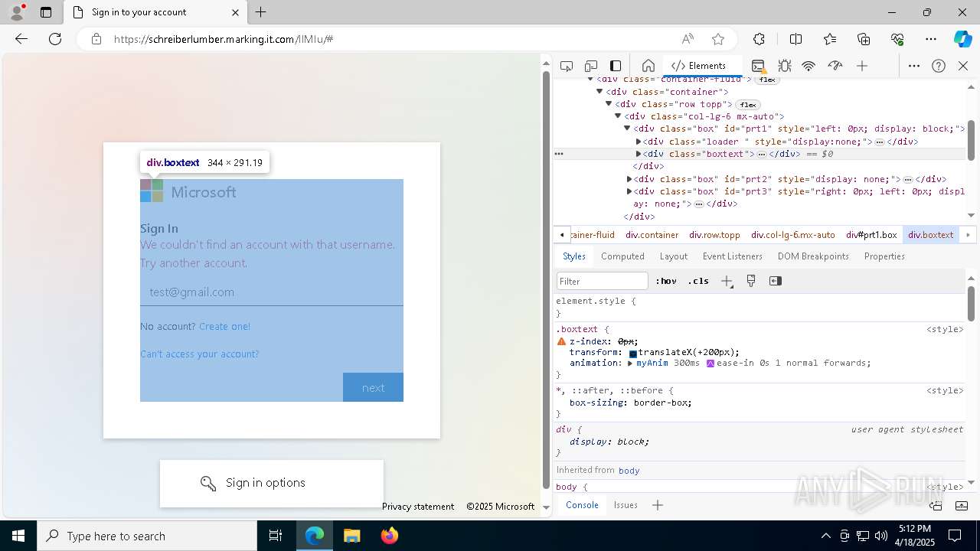Open the ease-in animation curve editor swatch

click(x=710, y=364)
